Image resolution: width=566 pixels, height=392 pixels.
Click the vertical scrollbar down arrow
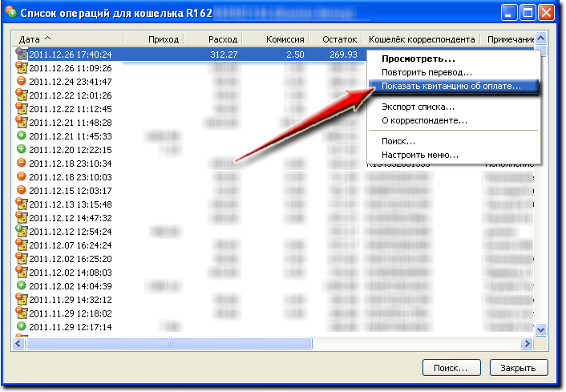[x=541, y=329]
